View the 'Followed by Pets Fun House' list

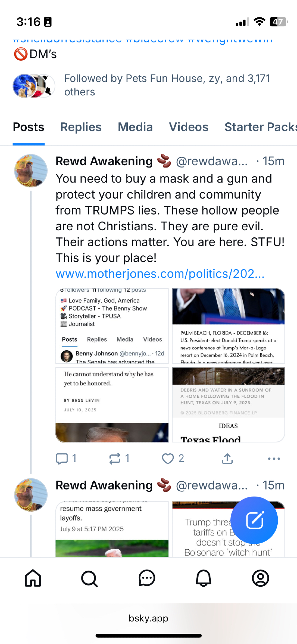coord(167,85)
